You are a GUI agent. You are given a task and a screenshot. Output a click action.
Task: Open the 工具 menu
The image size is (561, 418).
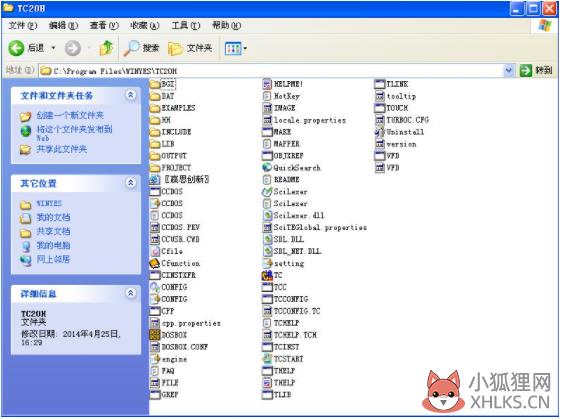[185, 25]
